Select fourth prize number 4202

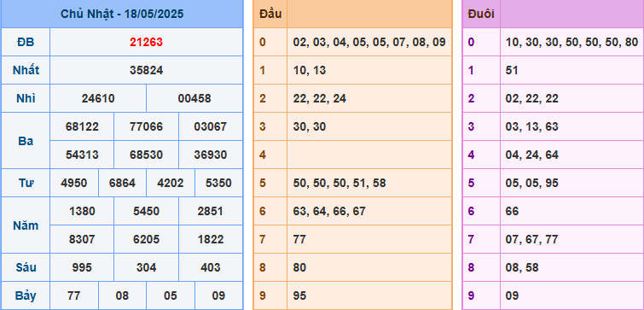point(171,183)
